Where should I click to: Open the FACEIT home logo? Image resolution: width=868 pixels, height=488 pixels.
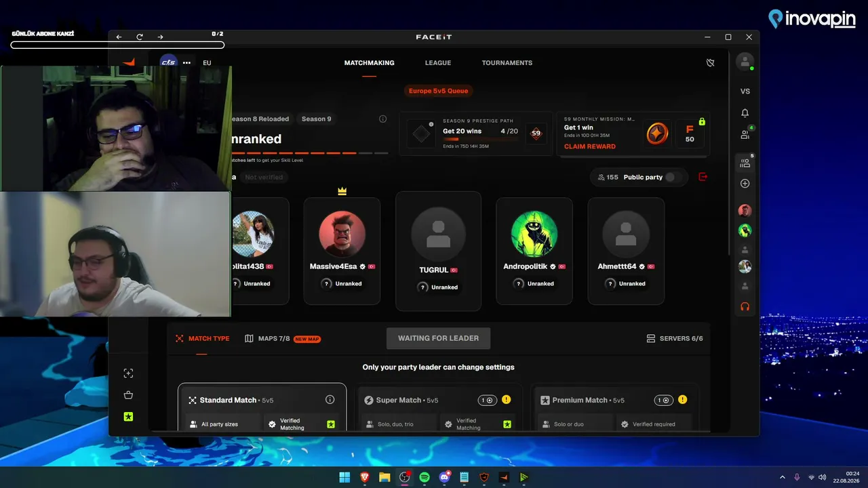click(129, 62)
